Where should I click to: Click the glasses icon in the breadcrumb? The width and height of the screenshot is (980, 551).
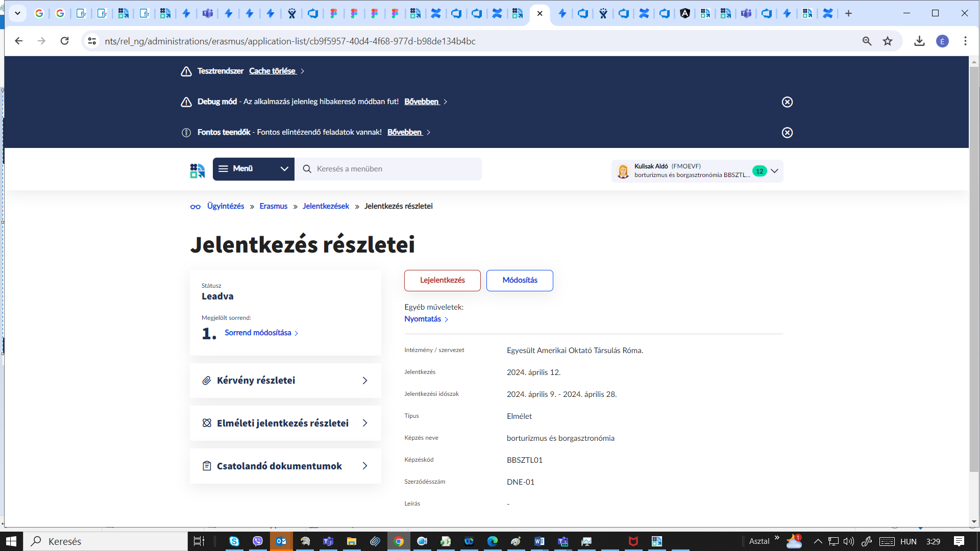(195, 207)
